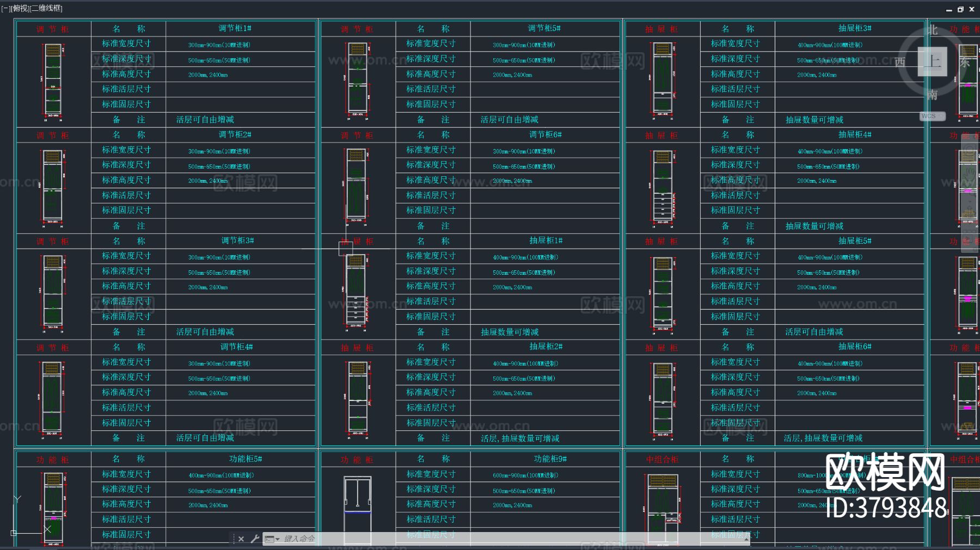Minimize the drawing window
Viewport: 980px width, 550px height.
(x=949, y=9)
